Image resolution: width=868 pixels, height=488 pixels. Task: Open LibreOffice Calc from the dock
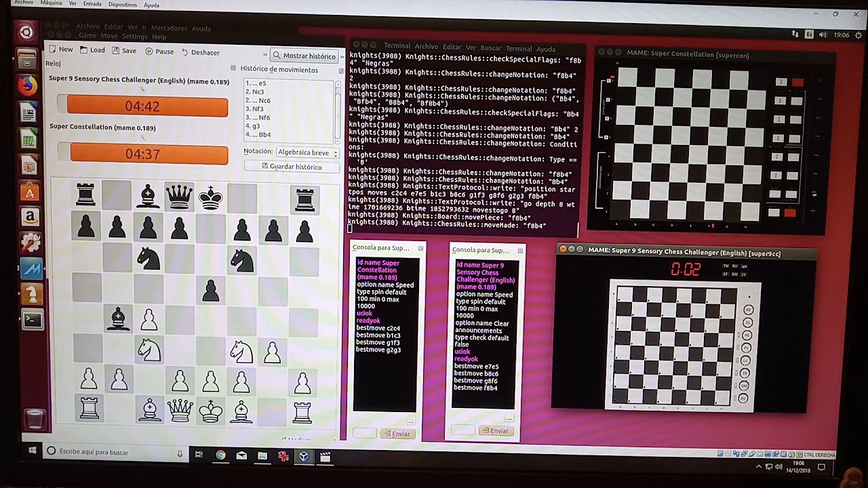[x=28, y=140]
